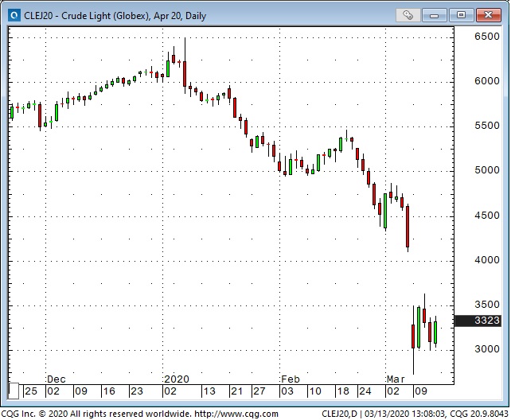Click the http://www.cqg.com URL in footer
Image resolution: width=511 pixels, height=420 pixels.
coord(236,414)
